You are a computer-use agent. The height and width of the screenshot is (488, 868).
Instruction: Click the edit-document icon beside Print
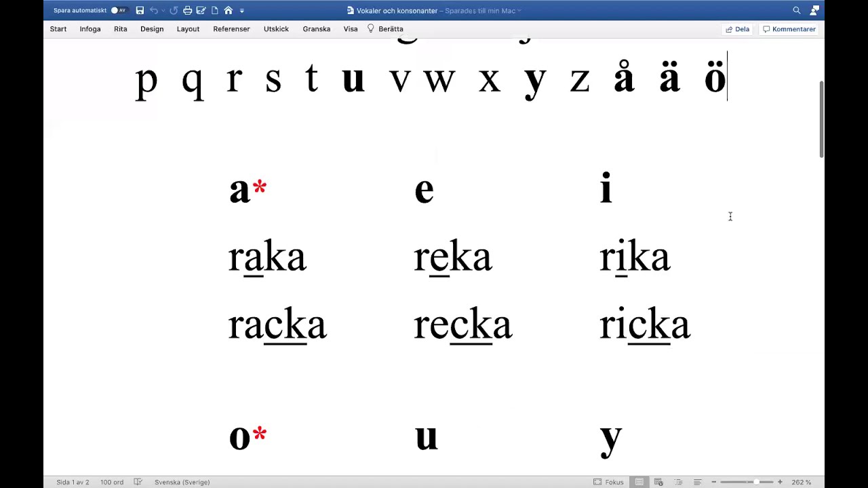pyautogui.click(x=201, y=10)
